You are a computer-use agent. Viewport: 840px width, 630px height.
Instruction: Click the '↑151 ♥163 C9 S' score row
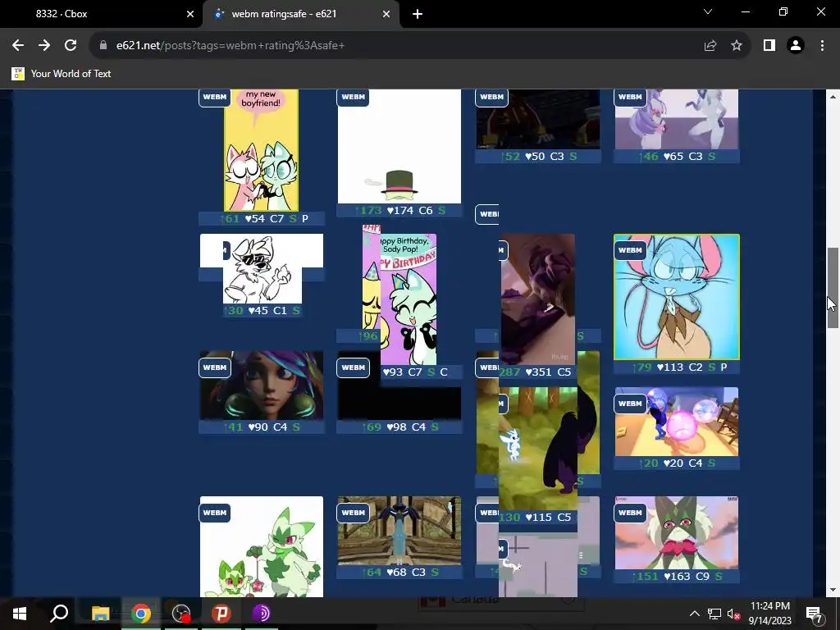(x=677, y=577)
